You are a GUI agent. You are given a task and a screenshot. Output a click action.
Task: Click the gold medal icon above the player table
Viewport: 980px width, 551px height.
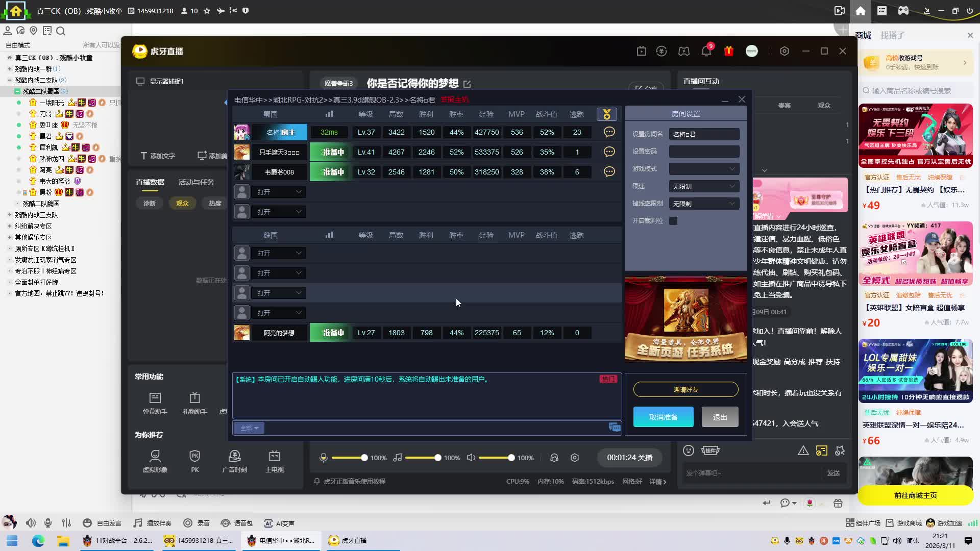[x=606, y=114]
